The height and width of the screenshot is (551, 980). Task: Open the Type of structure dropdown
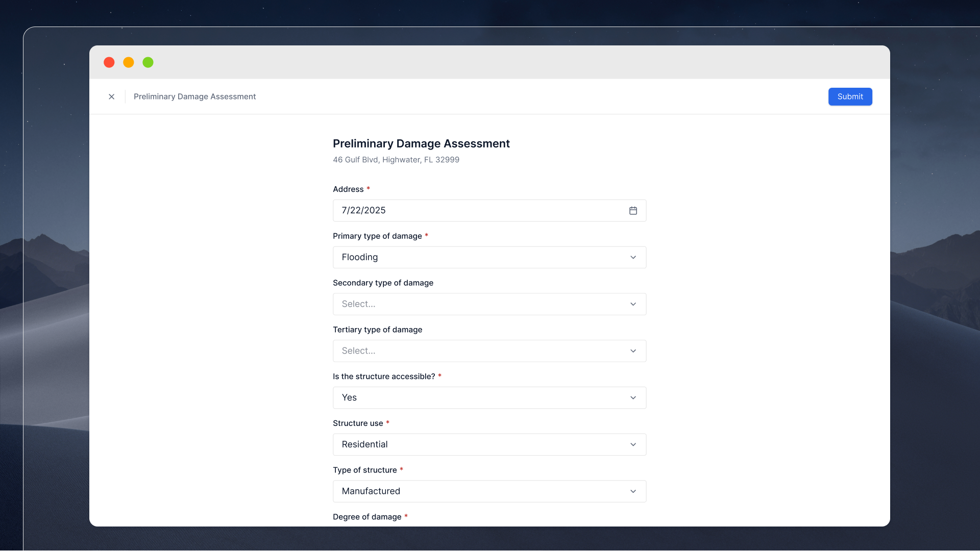(480, 491)
